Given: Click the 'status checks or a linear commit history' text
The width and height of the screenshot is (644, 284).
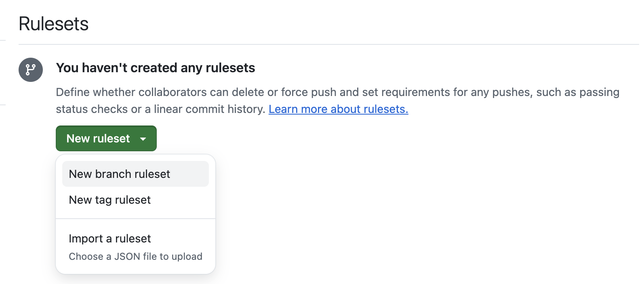Looking at the screenshot, I should tap(161, 109).
